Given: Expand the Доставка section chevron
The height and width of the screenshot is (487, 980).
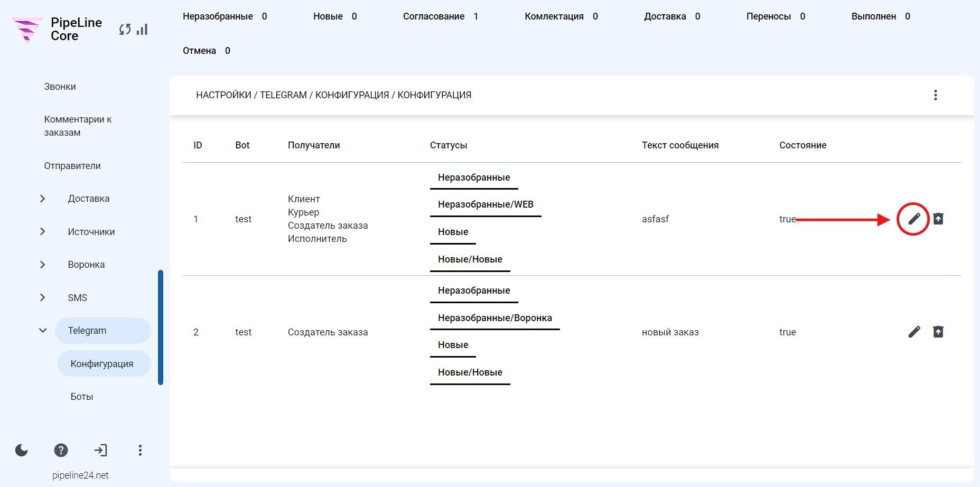Looking at the screenshot, I should coord(43,199).
